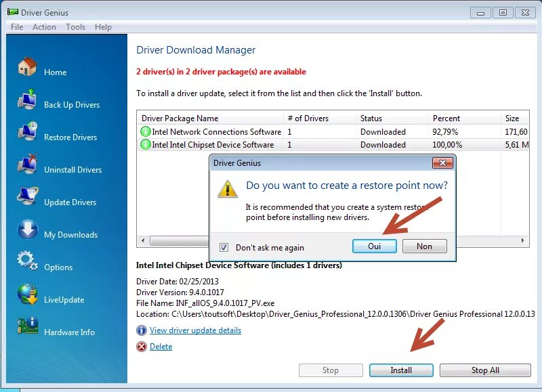Click Intel Network Connections green download icon
The height and width of the screenshot is (392, 542).
[146, 131]
